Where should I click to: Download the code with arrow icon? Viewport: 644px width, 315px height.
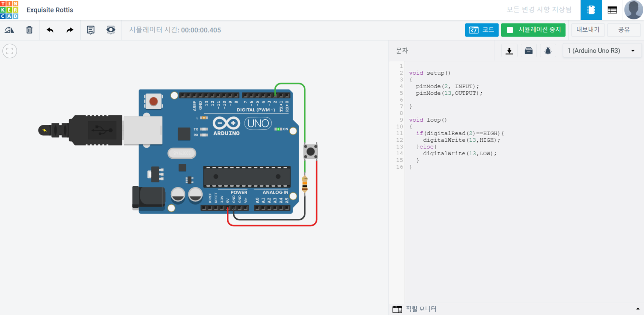[509, 51]
